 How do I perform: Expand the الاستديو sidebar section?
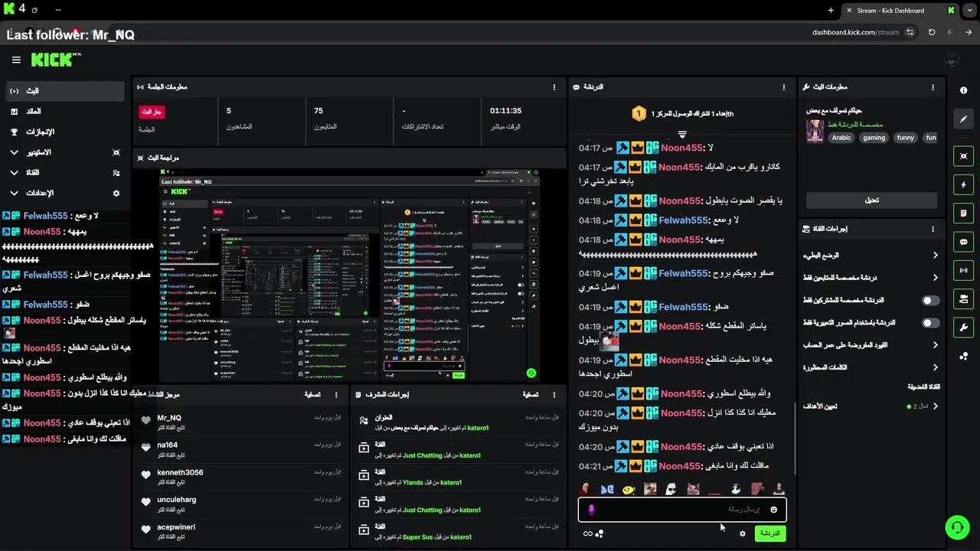click(x=14, y=152)
